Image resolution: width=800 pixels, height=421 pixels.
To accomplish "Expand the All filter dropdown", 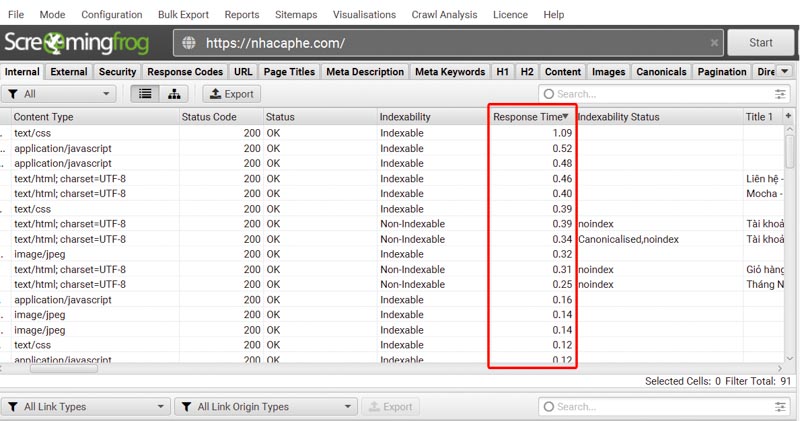I will (x=60, y=94).
